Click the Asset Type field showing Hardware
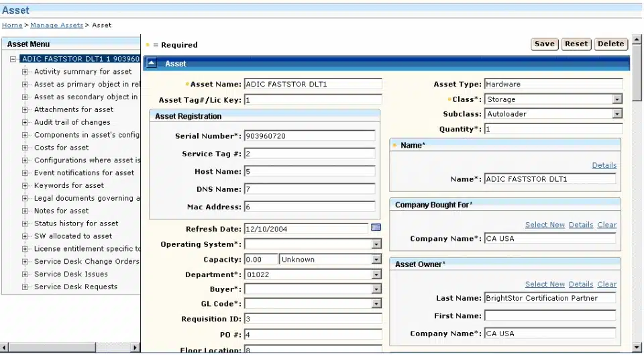Image resolution: width=644 pixels, height=355 pixels. click(x=553, y=85)
